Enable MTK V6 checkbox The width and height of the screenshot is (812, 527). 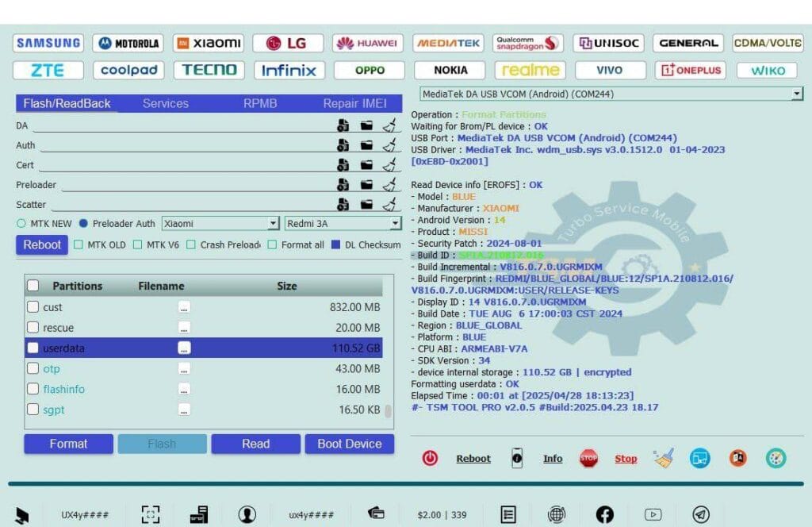pos(137,244)
